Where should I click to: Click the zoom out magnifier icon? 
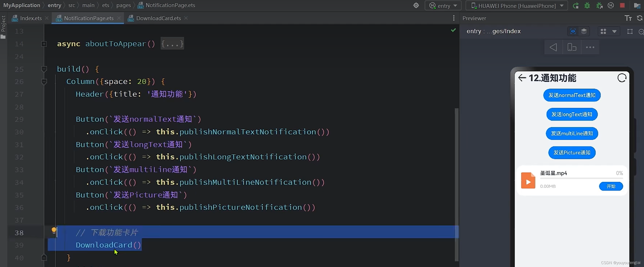(x=641, y=32)
